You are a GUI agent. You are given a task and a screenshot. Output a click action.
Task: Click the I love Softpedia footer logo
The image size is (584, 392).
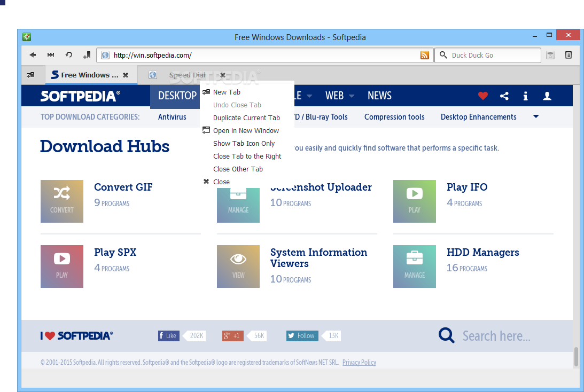coord(76,336)
